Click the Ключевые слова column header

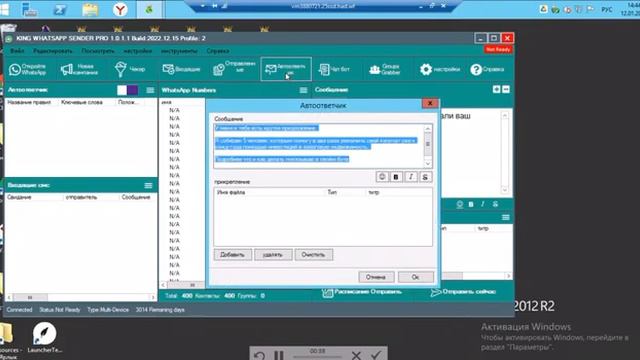click(82, 102)
